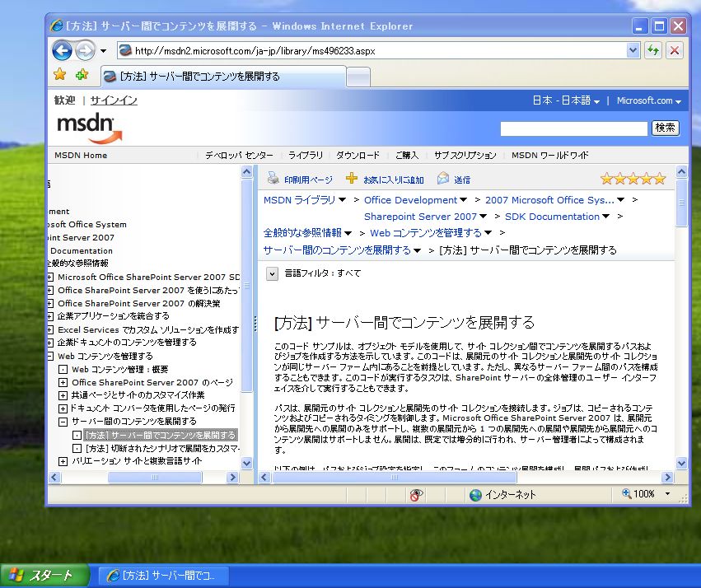The width and height of the screenshot is (701, 588).
Task: Click the tree pane horizontal scrollbar thumb
Action: click(155, 477)
